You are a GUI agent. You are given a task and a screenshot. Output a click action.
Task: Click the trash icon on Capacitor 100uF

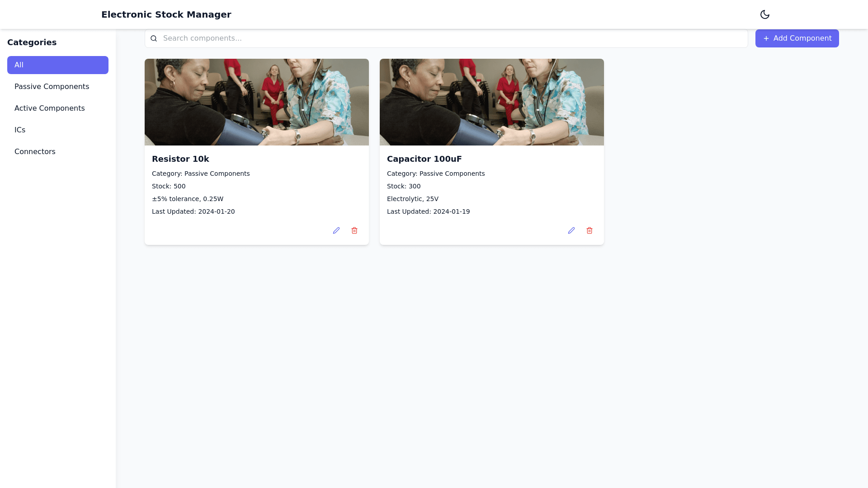(590, 230)
